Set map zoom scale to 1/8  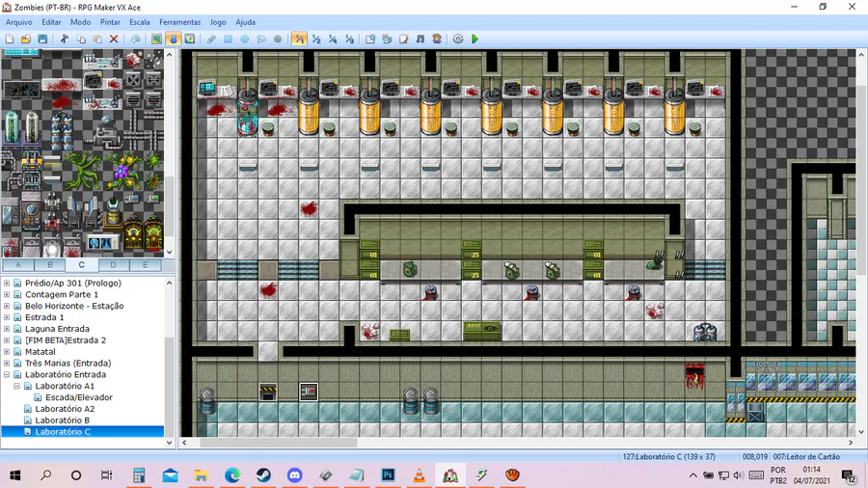coord(349,39)
